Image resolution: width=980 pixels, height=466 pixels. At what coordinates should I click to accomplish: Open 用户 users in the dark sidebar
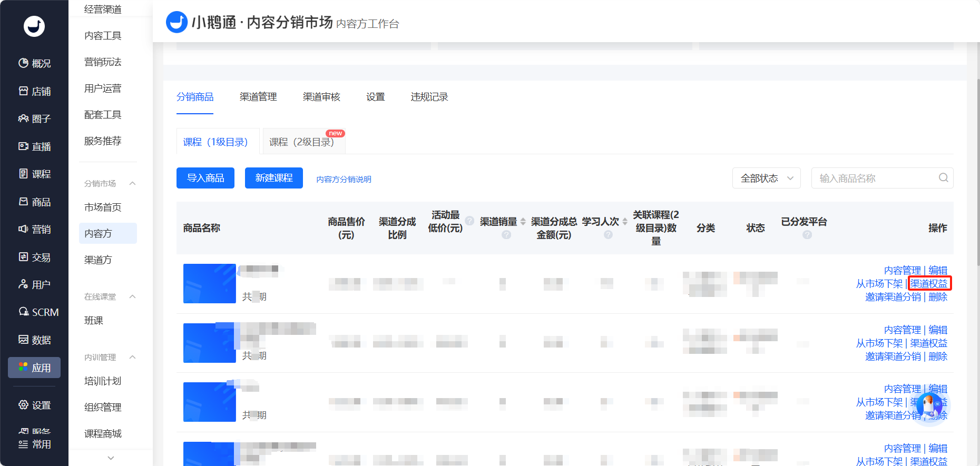(34, 284)
